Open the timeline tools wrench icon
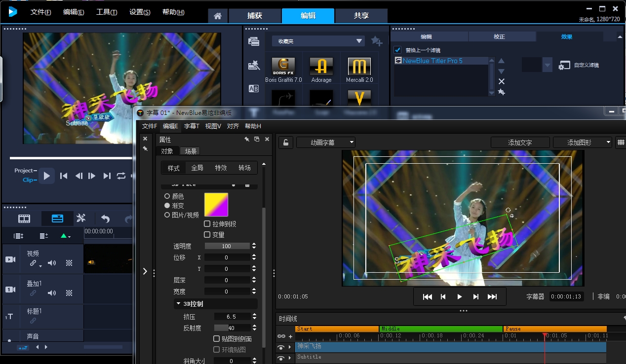The width and height of the screenshot is (626, 364). [x=81, y=218]
